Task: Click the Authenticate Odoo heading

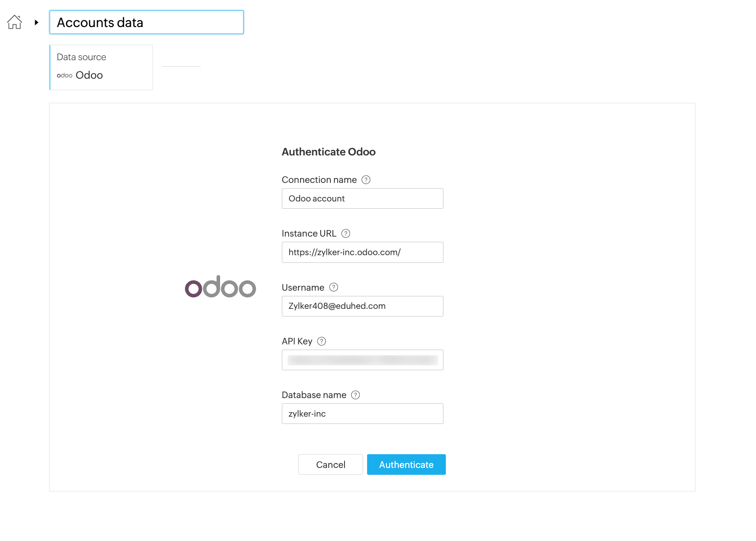Action: coord(328,152)
